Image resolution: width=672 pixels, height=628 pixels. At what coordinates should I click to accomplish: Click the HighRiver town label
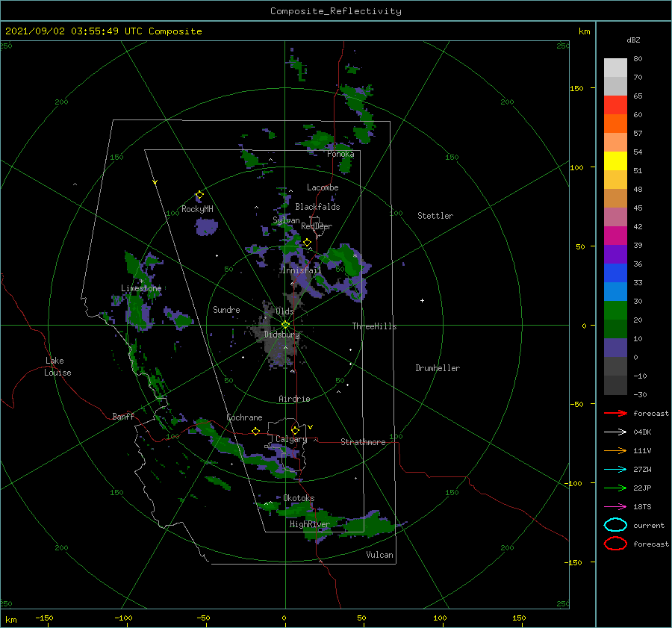click(x=310, y=524)
